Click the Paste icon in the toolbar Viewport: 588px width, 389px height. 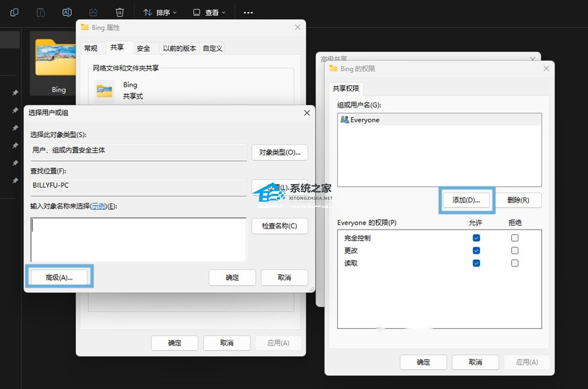(x=41, y=12)
